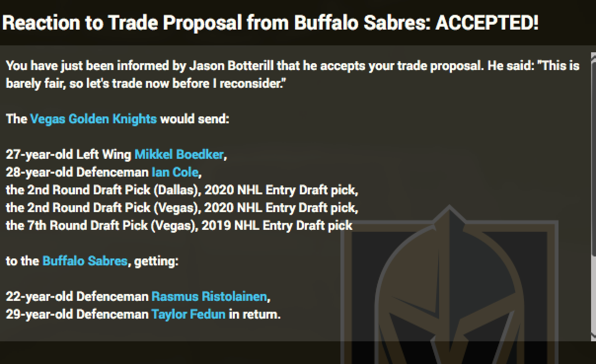Select the Vegas 2nd Round 2020 pick line

(182, 208)
